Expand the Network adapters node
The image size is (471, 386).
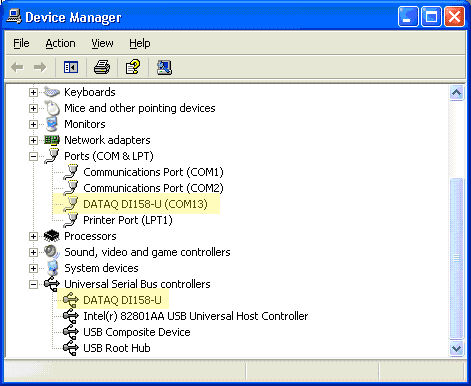click(33, 140)
